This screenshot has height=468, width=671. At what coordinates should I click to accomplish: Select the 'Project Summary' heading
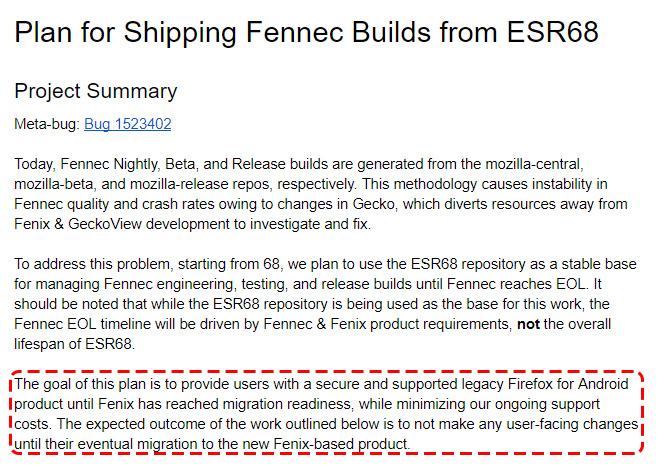click(95, 91)
